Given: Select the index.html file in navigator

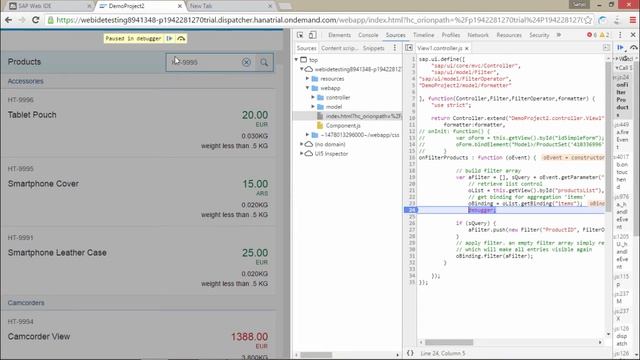Looking at the screenshot, I should pyautogui.click(x=347, y=116).
